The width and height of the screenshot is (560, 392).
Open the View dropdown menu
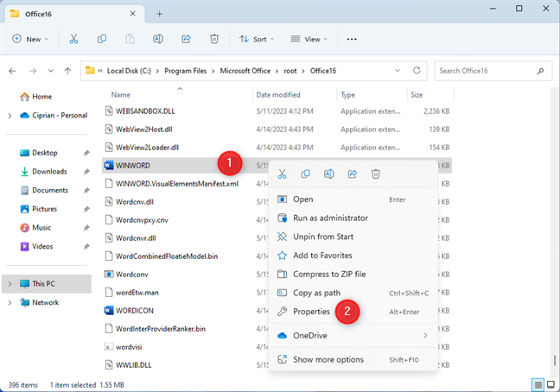coord(309,39)
